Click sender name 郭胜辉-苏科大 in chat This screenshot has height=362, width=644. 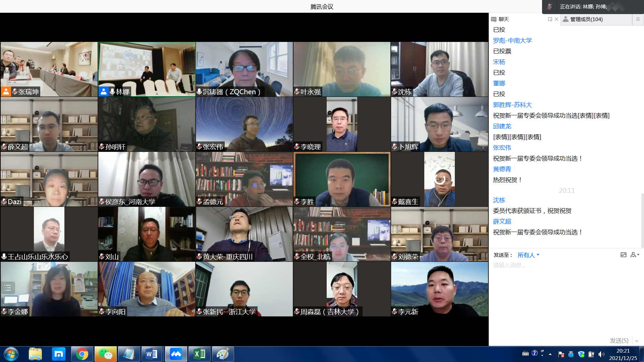pos(512,105)
